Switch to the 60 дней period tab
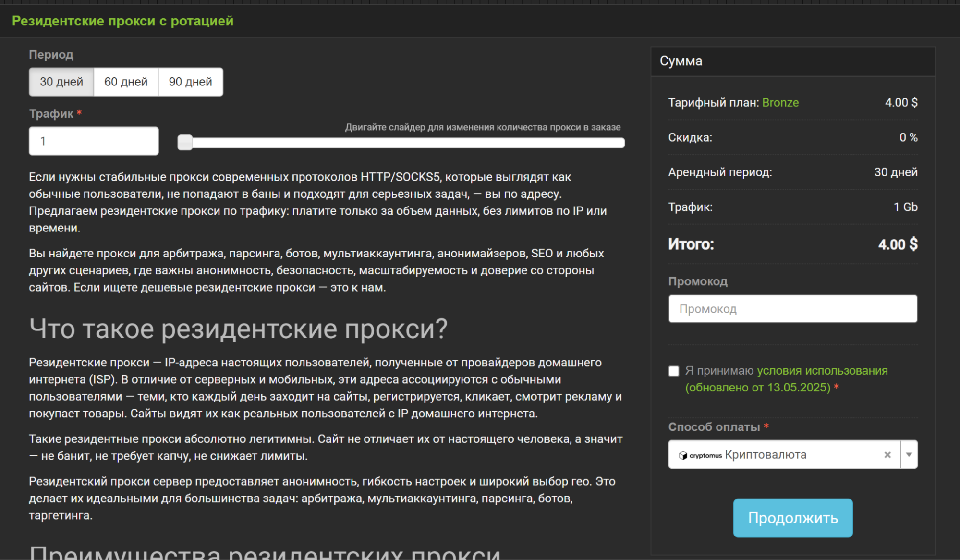This screenshot has height=560, width=960. pyautogui.click(x=126, y=82)
